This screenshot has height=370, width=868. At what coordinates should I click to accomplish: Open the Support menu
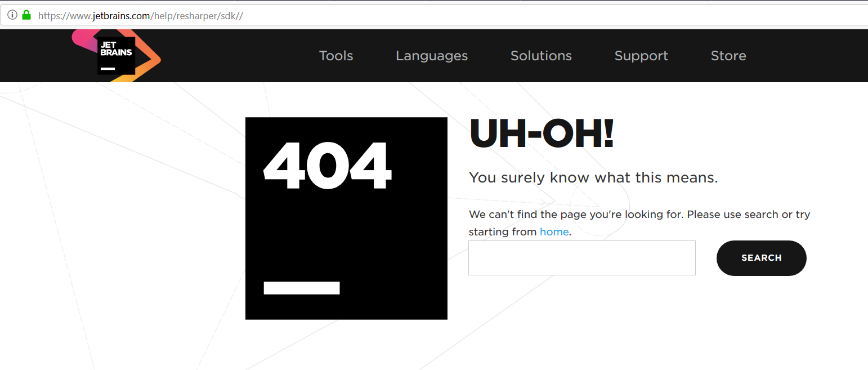click(641, 56)
